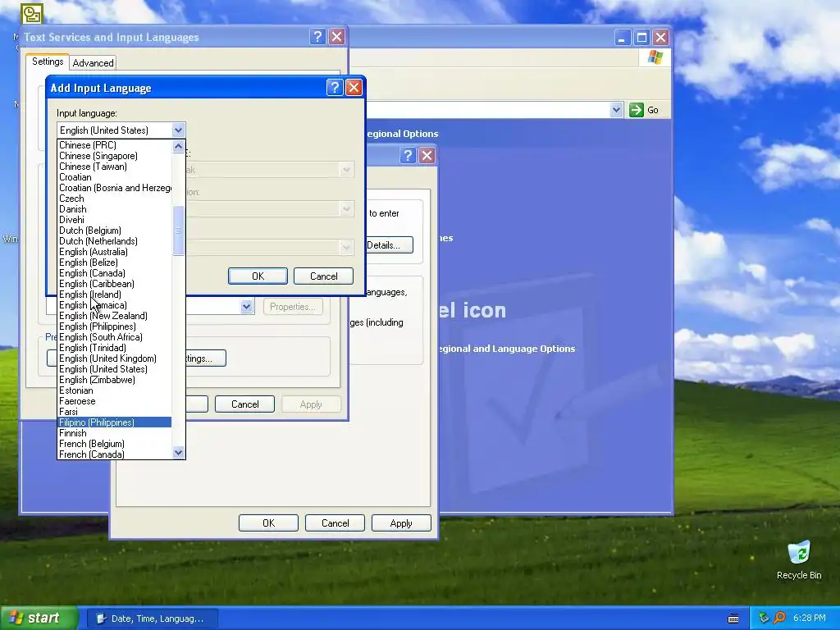Click the language list scroll down arrow
The width and height of the screenshot is (840, 630).
[x=178, y=453]
